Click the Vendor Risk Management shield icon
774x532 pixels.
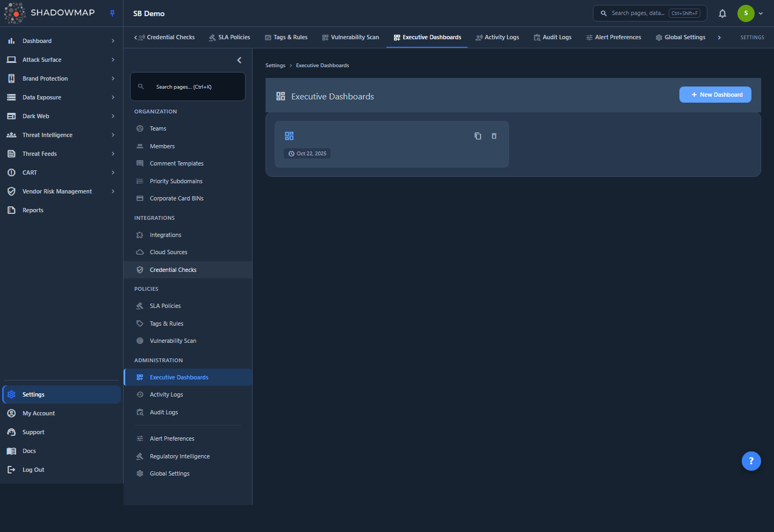tap(11, 191)
